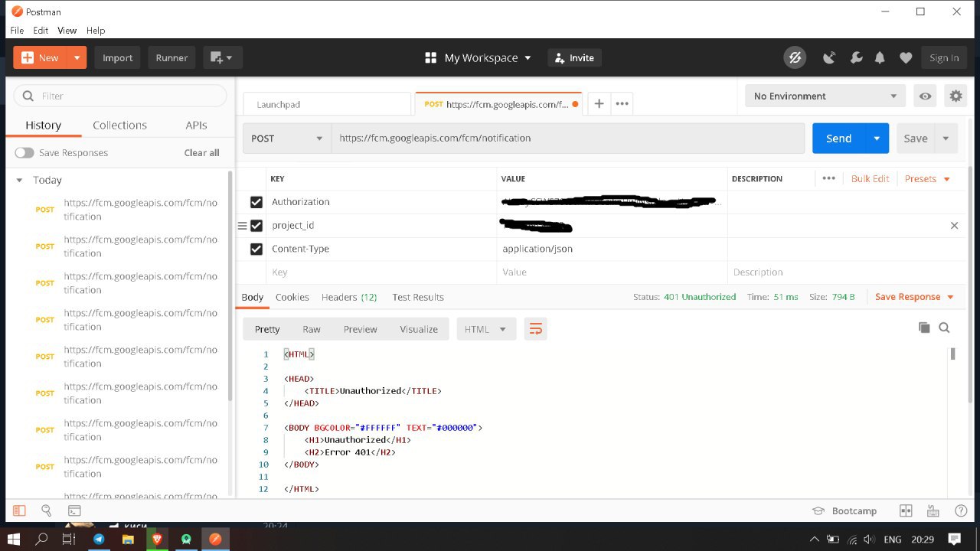
Task: Open Brave browser from taskbar
Action: (157, 539)
